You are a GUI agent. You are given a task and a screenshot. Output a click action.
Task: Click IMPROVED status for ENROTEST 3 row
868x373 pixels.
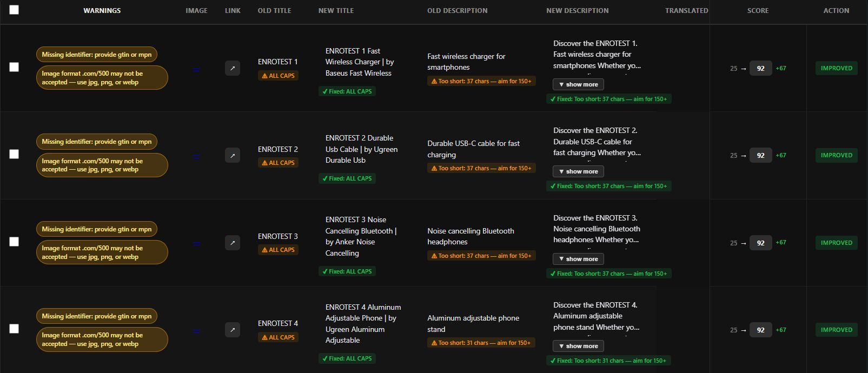point(836,243)
